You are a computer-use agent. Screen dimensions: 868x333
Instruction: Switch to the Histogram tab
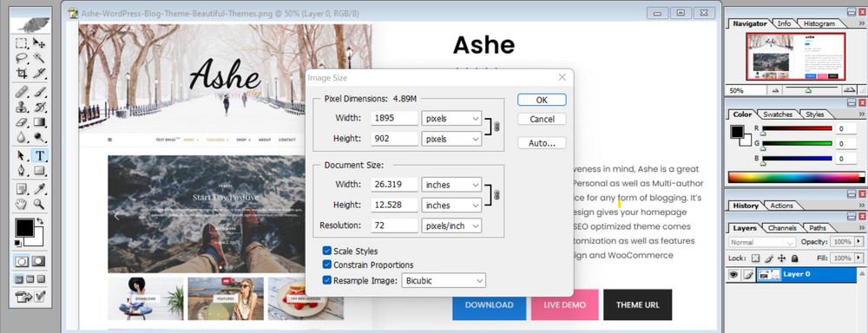click(x=819, y=23)
